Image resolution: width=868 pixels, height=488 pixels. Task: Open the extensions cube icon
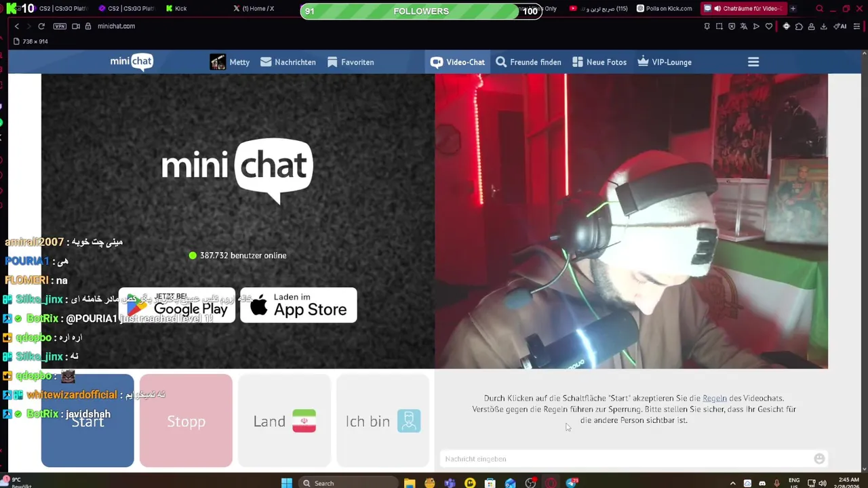[799, 26]
